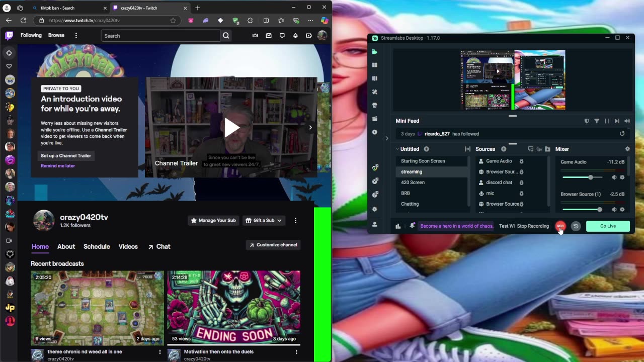Click the Customize channel button
Viewport: 644px width, 362px height.
tap(273, 245)
